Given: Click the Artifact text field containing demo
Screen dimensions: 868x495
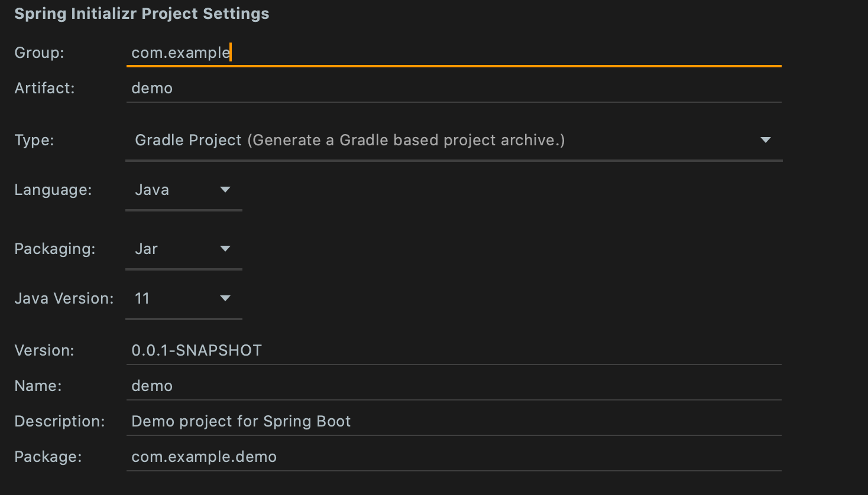Looking at the screenshot, I should coord(453,88).
